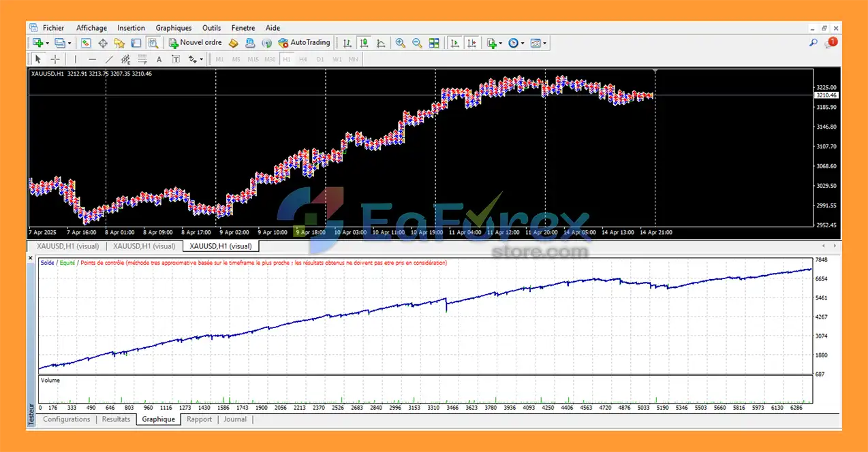Open the search magnifier in top right

coord(813,43)
